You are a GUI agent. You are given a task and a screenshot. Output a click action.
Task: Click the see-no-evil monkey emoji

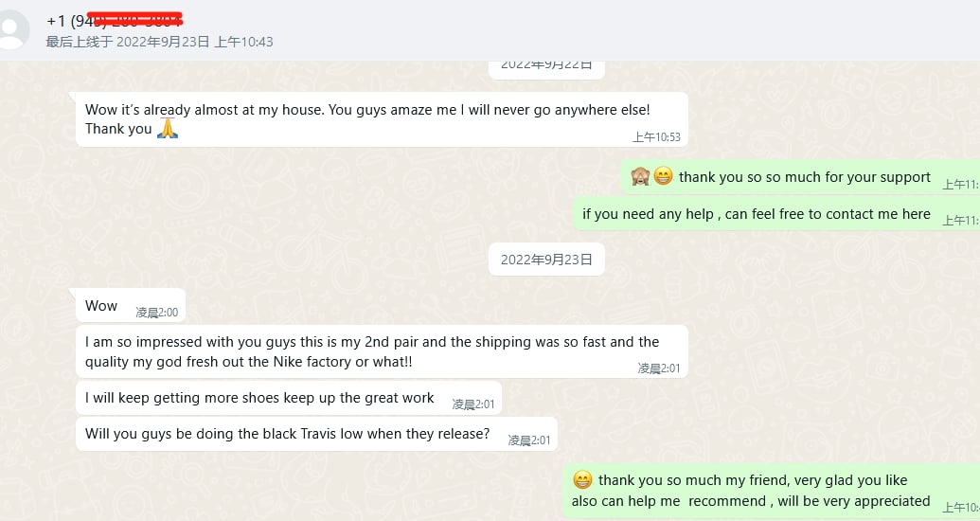(640, 176)
